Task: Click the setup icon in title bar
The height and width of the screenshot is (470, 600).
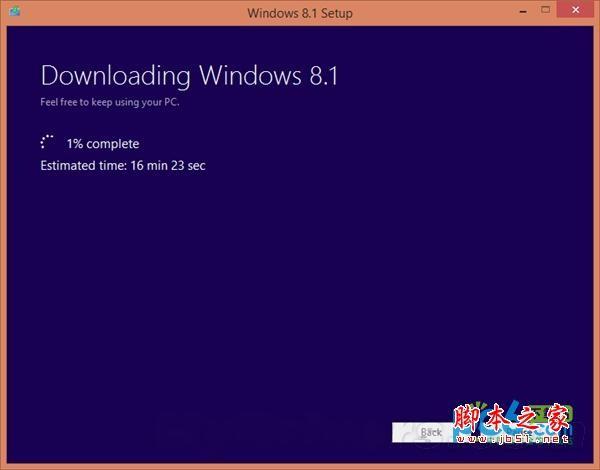Action: (15, 11)
